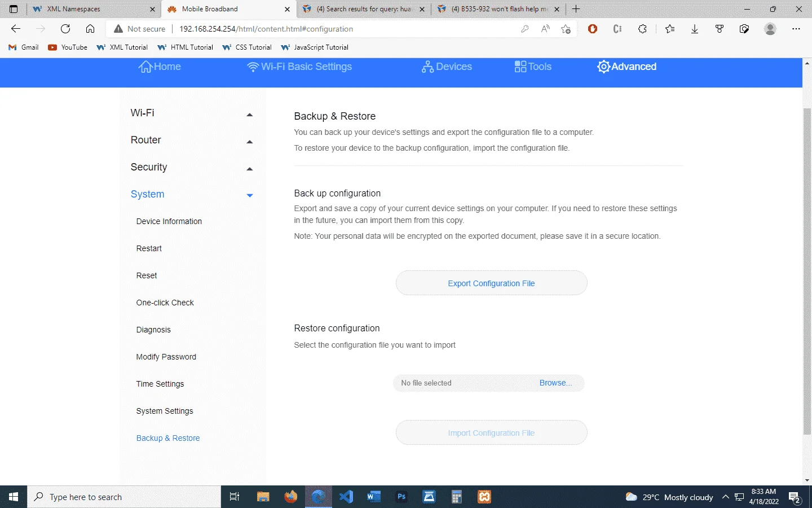Click Import Configuration File button
This screenshot has width=812, height=508.
(x=491, y=433)
